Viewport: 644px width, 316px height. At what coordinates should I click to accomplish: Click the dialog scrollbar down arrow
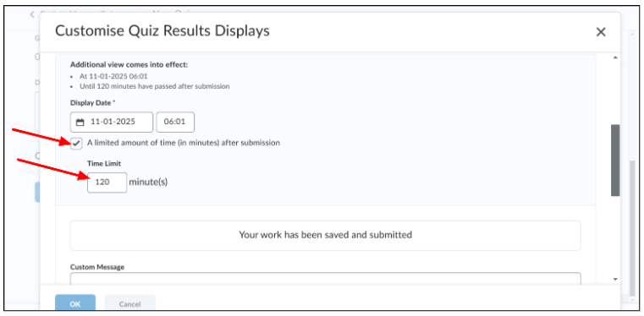click(x=615, y=279)
